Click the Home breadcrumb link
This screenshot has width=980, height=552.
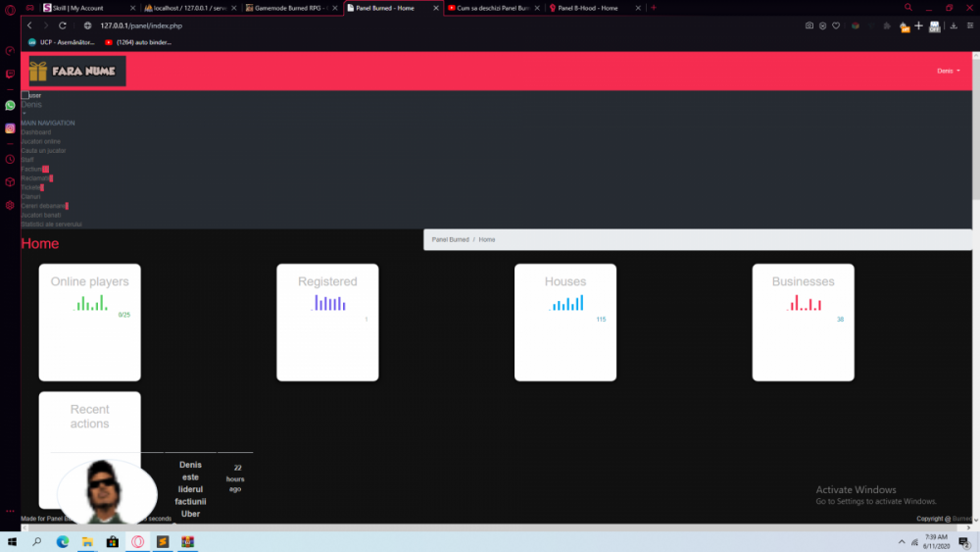click(x=487, y=239)
